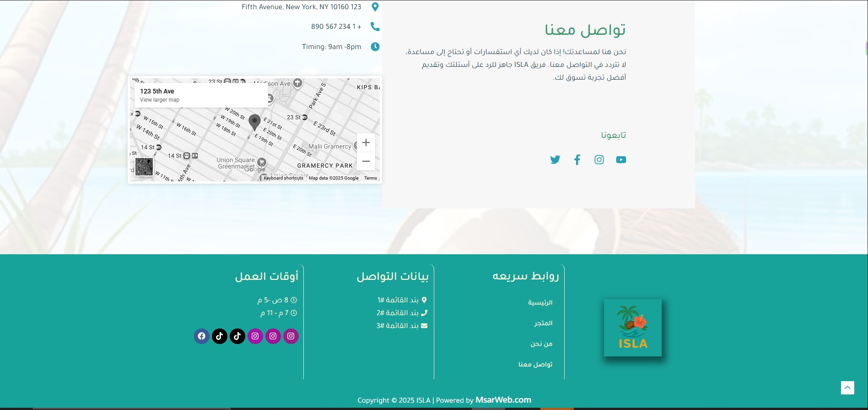Viewport: 868px width, 410px height.
Task: Zoom out on the map
Action: click(x=366, y=161)
